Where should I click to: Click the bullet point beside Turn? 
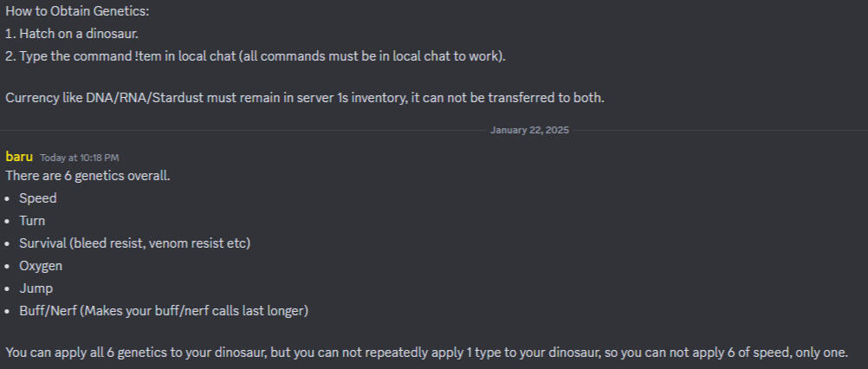point(8,221)
